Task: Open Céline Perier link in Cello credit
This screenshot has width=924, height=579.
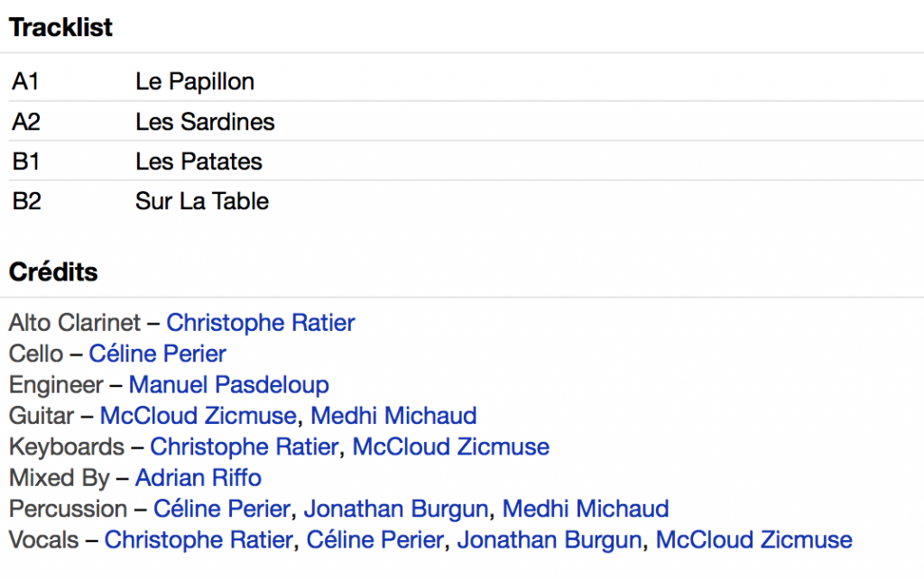Action: point(157,354)
